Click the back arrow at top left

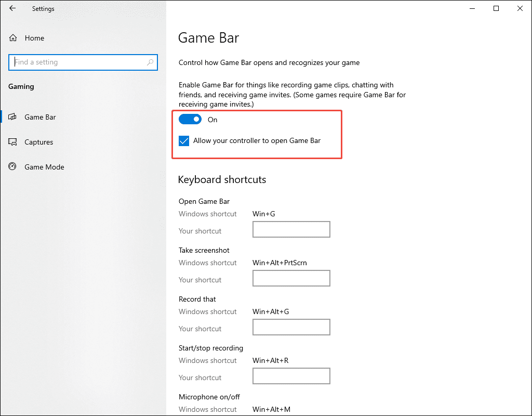coord(12,8)
